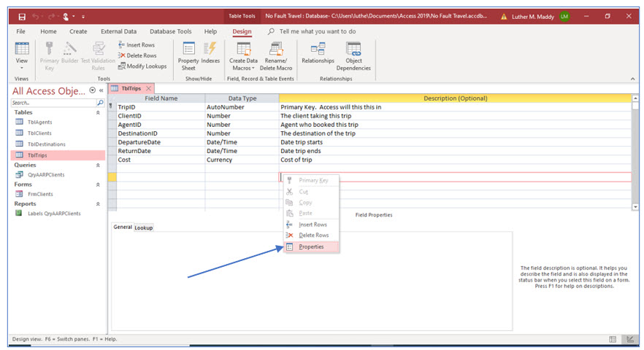Click the ClientID field name cell
The height and width of the screenshot is (350, 644).
click(161, 116)
